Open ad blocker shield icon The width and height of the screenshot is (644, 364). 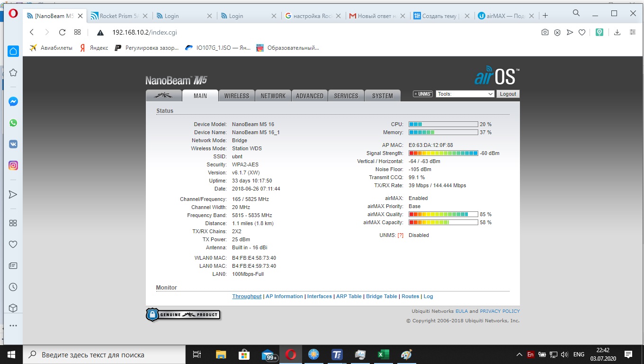click(x=557, y=32)
